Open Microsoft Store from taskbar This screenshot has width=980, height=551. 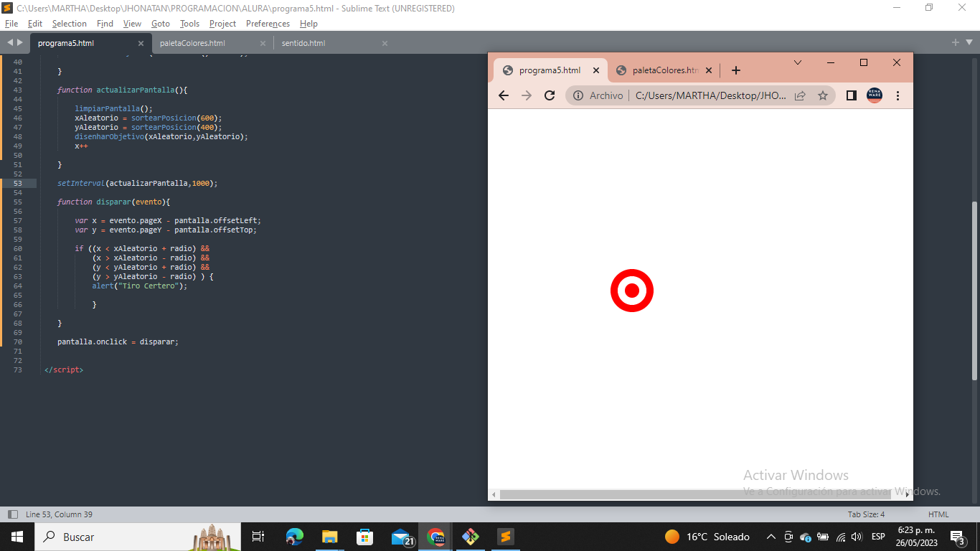pos(364,537)
